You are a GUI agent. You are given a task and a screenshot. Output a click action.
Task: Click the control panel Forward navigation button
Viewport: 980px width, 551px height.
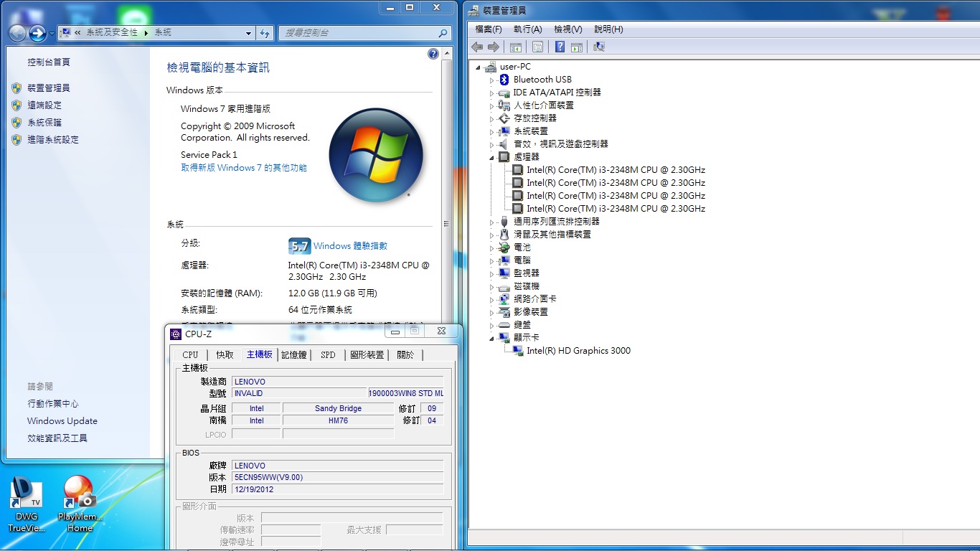pos(37,33)
